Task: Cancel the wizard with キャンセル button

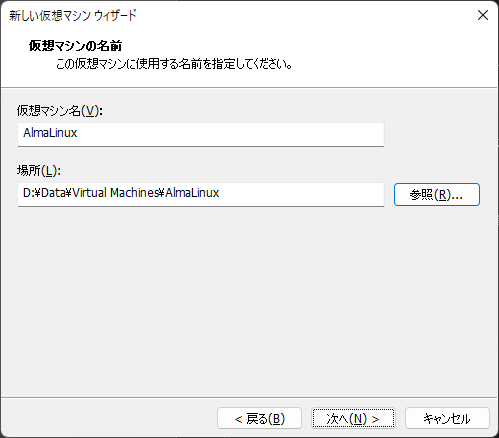Action: click(447, 418)
